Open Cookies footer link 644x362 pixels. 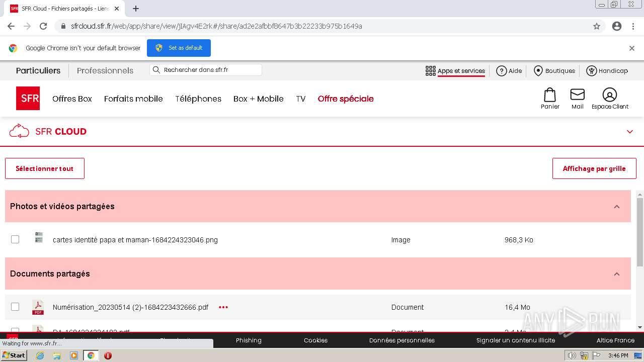click(x=315, y=340)
